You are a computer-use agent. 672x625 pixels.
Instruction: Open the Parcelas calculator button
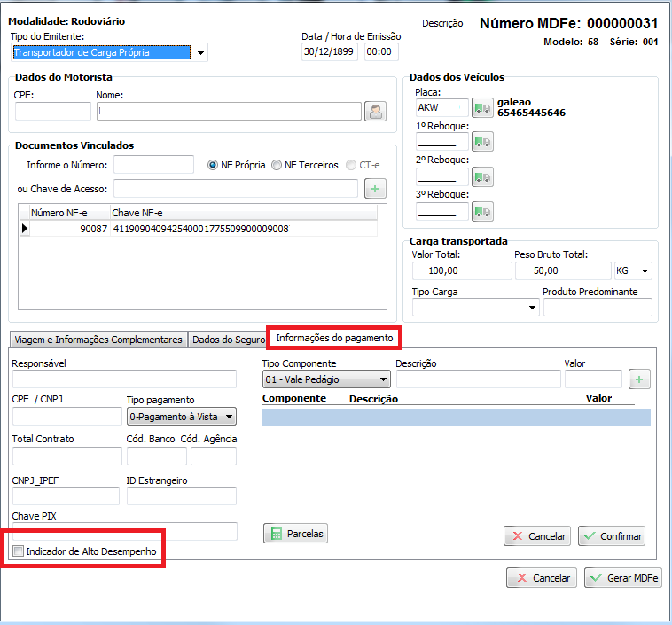(296, 534)
